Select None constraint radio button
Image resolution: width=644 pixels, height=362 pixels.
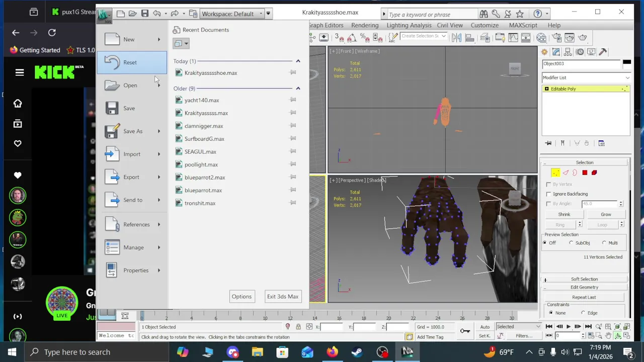coord(551,313)
